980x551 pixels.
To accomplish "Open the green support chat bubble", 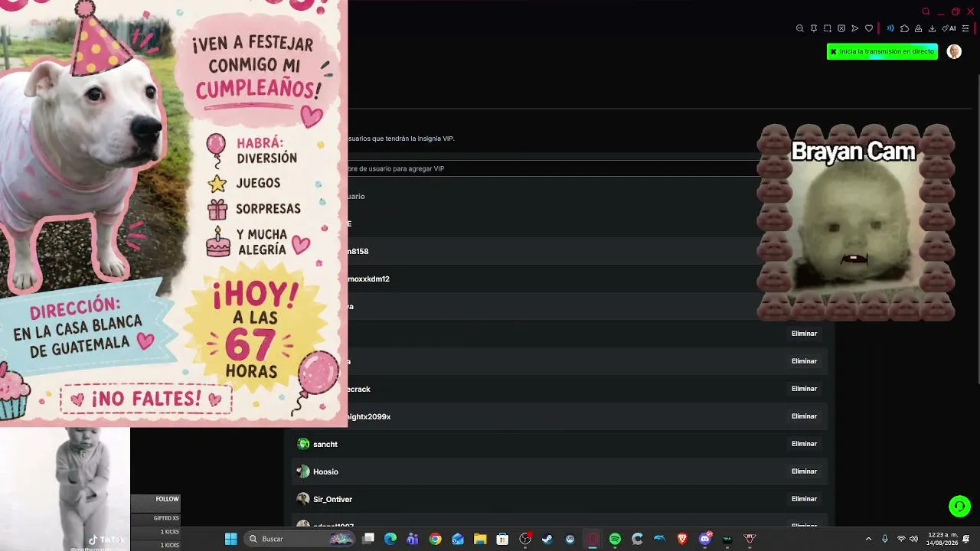I will point(959,507).
